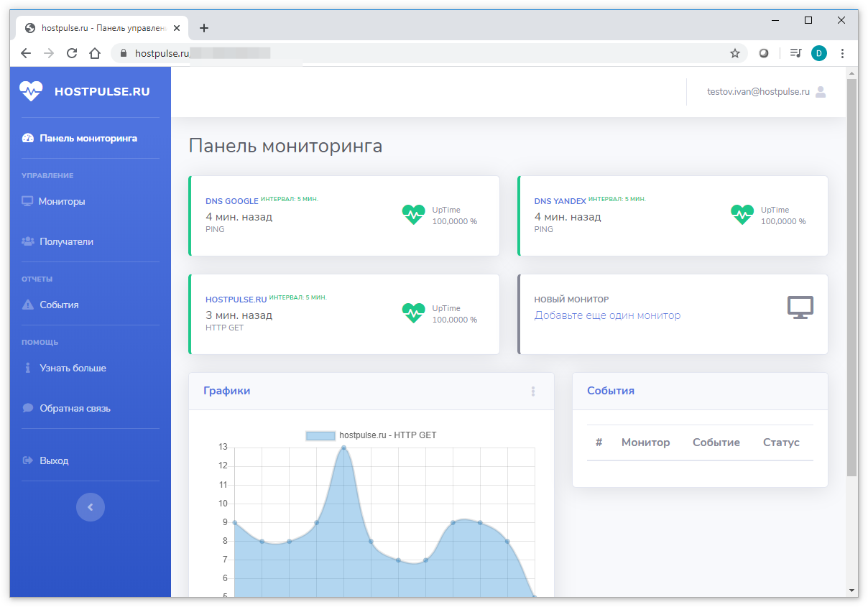Bookmark this page with the star icon
Screen dimensions: 868x607
(x=734, y=53)
